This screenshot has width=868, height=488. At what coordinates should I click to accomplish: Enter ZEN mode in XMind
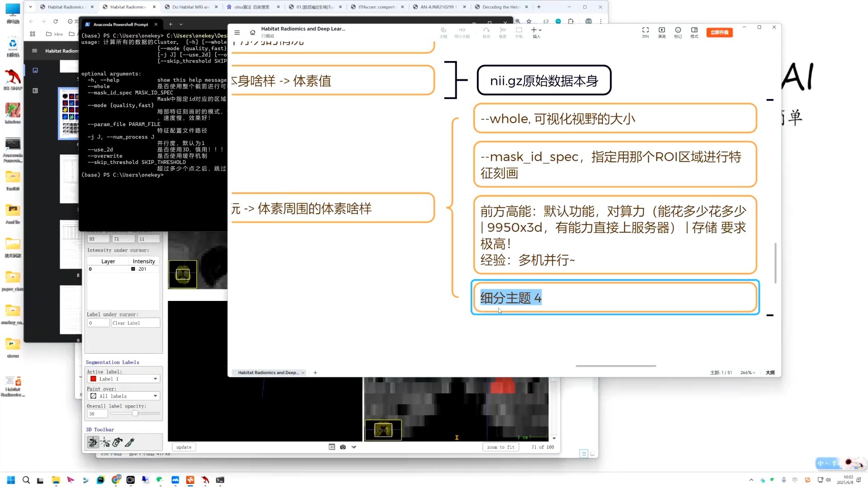645,33
